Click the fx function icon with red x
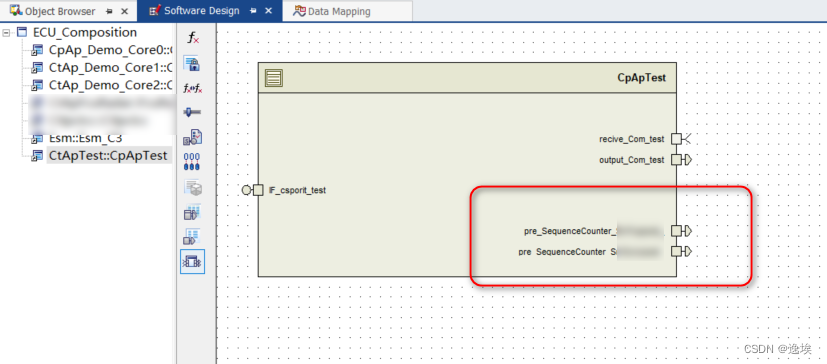 pos(193,38)
